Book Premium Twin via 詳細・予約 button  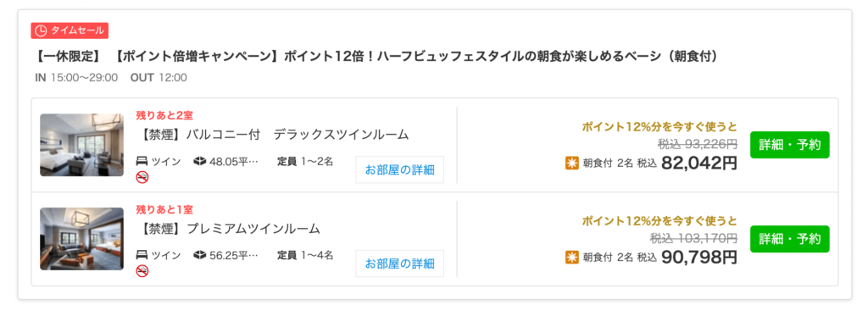click(x=790, y=239)
